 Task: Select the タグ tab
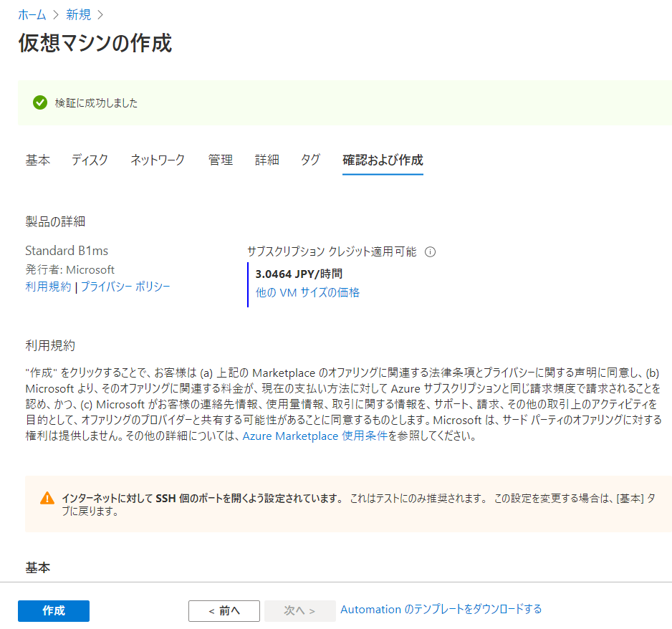point(310,160)
